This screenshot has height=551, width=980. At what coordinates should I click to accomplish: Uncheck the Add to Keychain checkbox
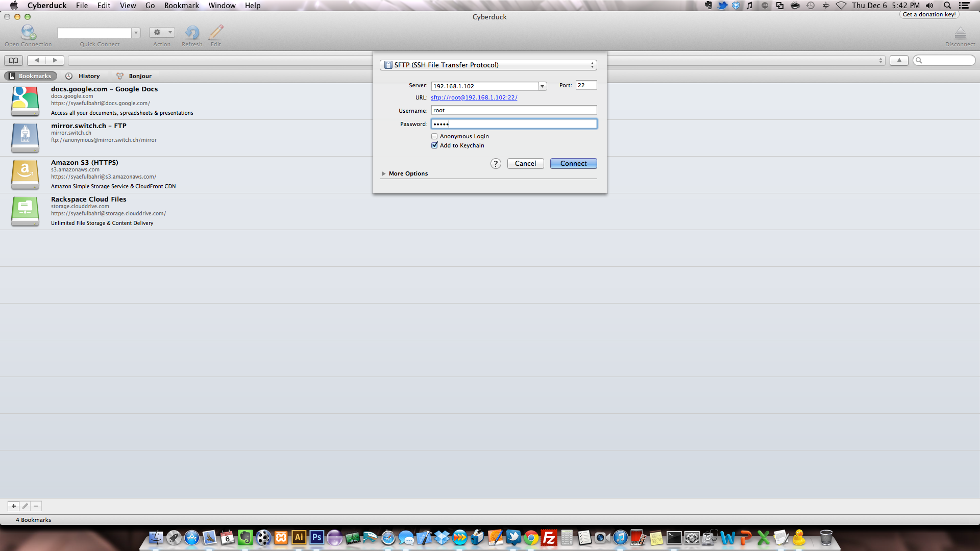pyautogui.click(x=434, y=145)
